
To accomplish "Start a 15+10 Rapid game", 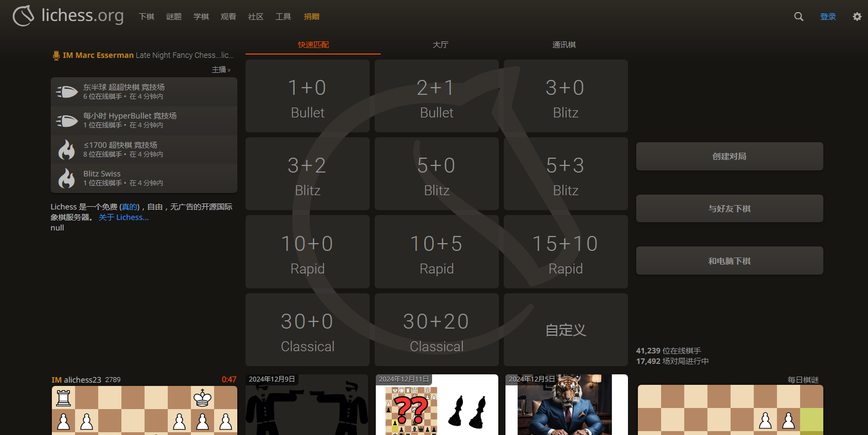I will click(x=566, y=252).
